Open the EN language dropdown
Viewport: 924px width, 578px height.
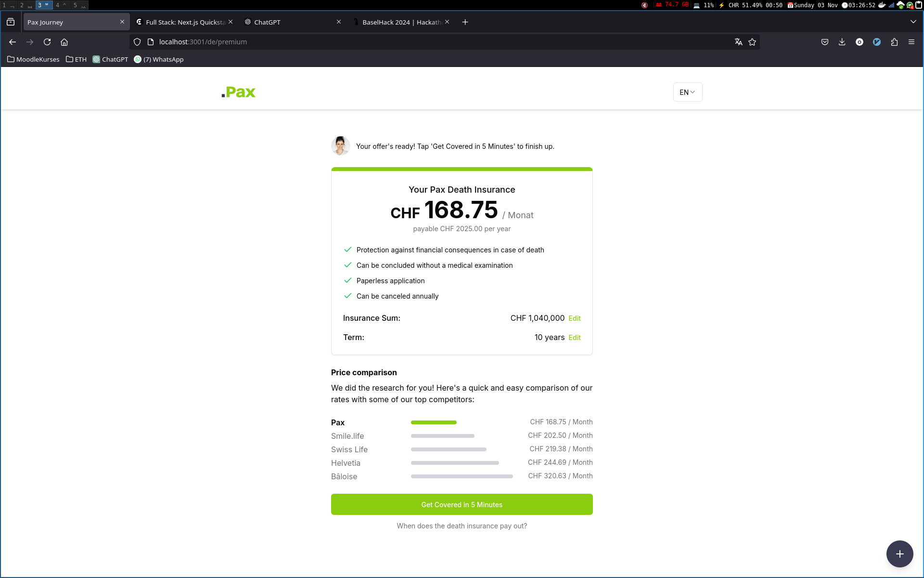[687, 92]
